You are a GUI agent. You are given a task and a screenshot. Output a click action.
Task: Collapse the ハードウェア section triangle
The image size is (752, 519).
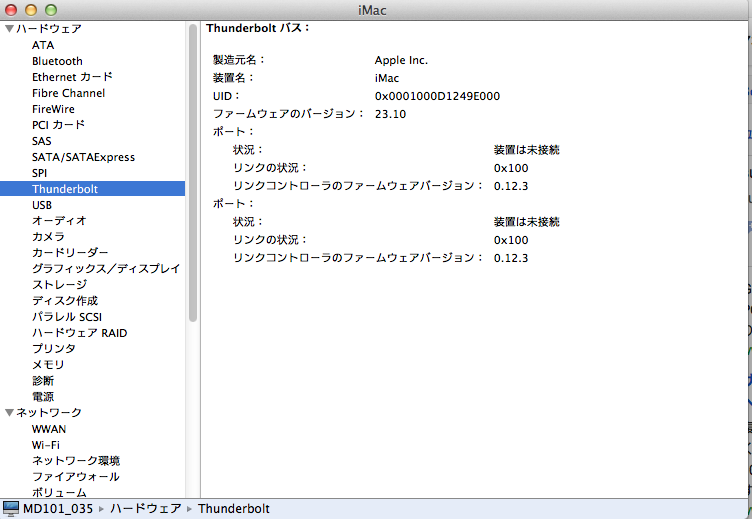coord(9,29)
